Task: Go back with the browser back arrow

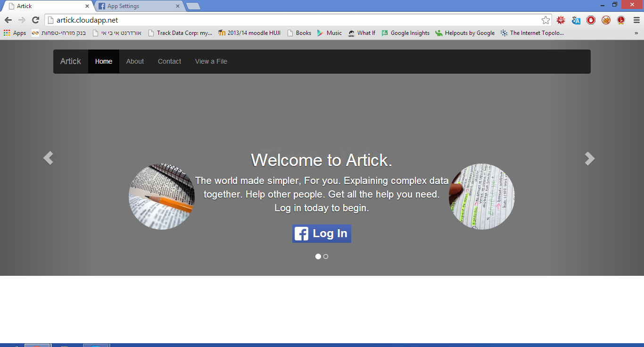Action: [8, 20]
